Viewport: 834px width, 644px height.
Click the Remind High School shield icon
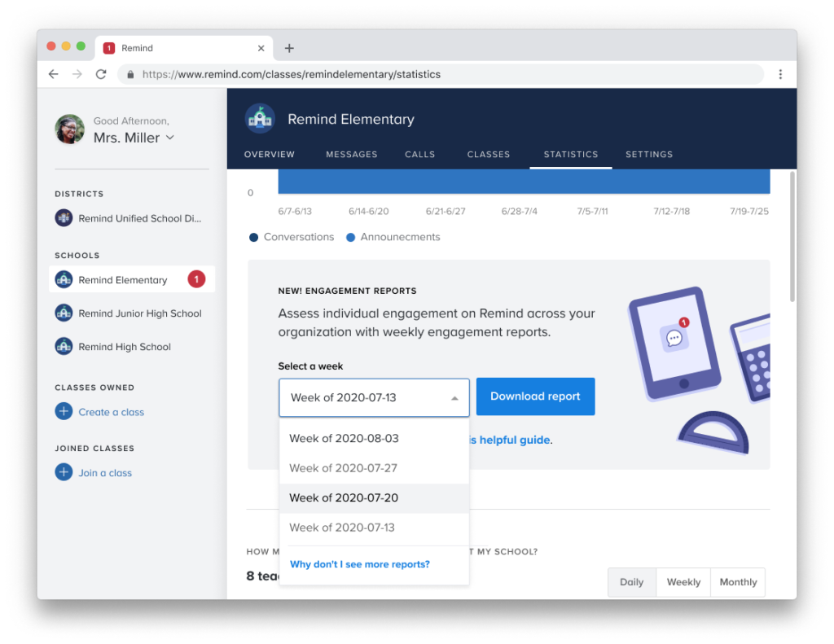[x=64, y=346]
